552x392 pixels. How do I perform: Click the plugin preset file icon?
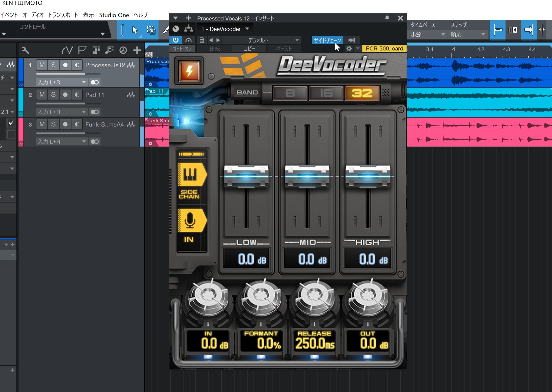click(x=202, y=40)
